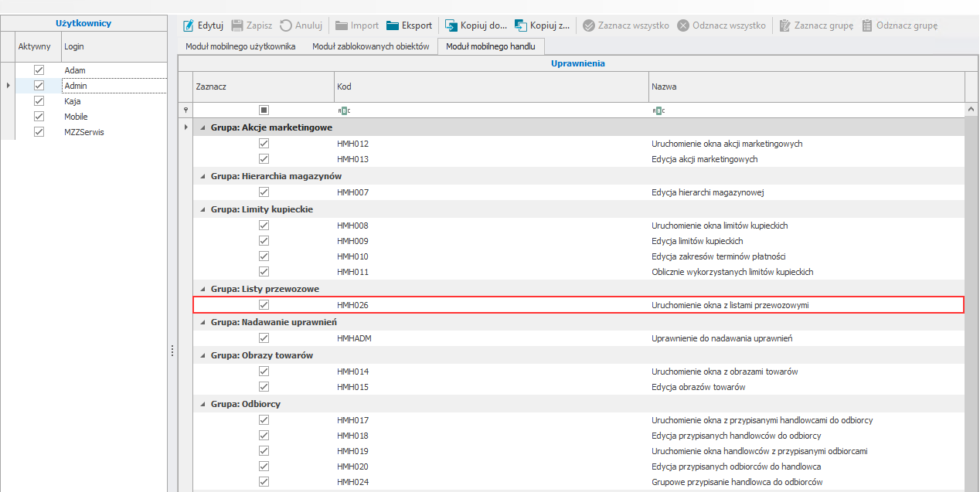Click the Nazwa filter input field
Screen dimensions: 980x492
tap(804, 110)
